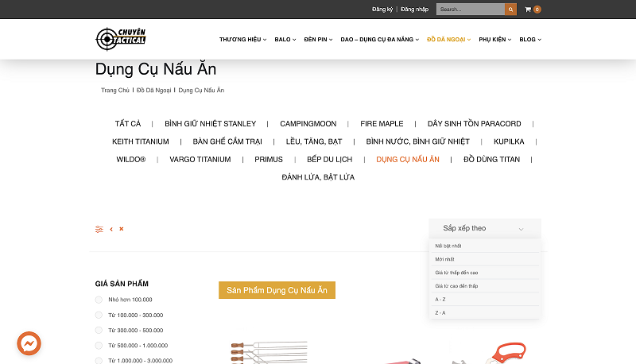
Task: Open the Lều, Tăng, Bạt category
Action: [x=314, y=141]
